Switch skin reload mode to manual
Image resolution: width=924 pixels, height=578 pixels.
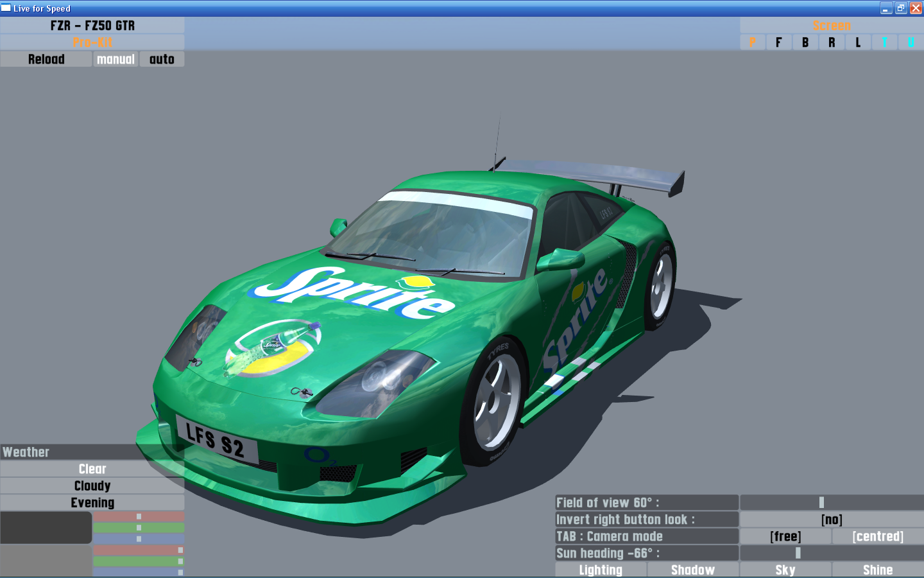coord(116,59)
